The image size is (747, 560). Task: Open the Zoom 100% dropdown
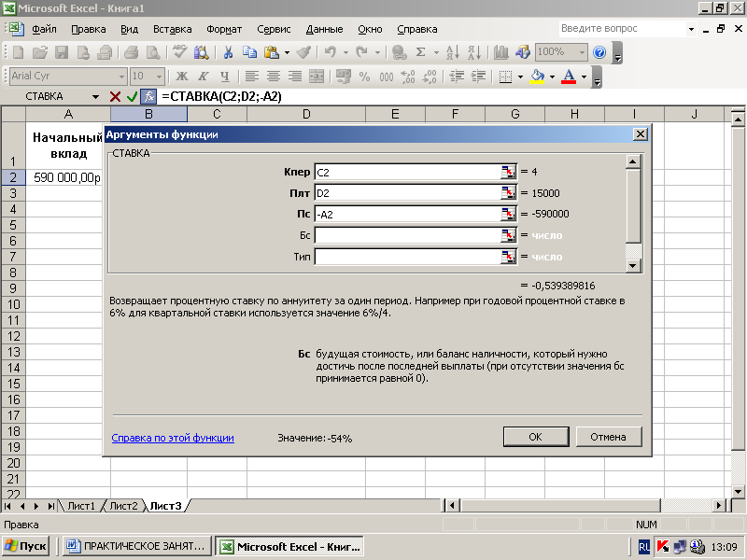pyautogui.click(x=582, y=52)
